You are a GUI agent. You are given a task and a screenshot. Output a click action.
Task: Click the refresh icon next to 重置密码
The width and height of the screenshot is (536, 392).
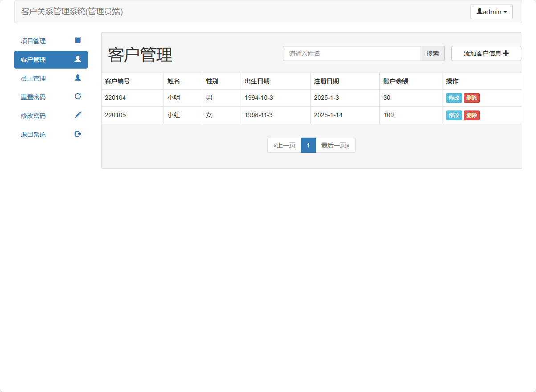78,96
